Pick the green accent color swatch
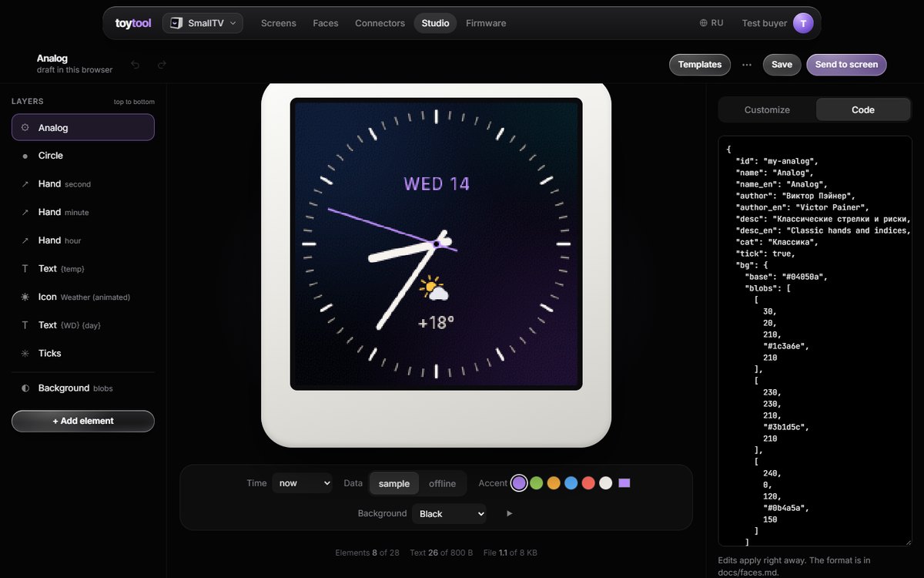 537,483
